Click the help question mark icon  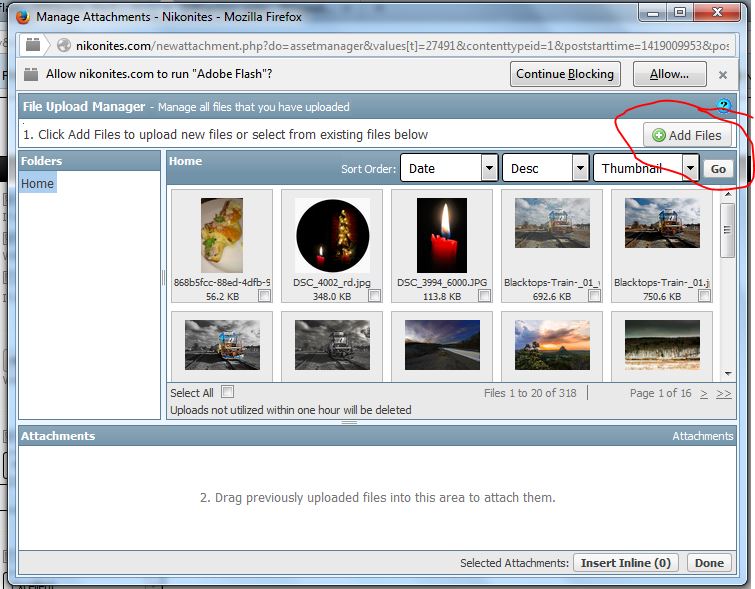725,106
